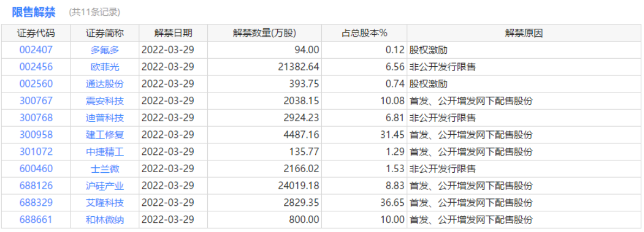Open the 士兰微 stock link
Viewport: 644px width, 232px height.
(105, 169)
